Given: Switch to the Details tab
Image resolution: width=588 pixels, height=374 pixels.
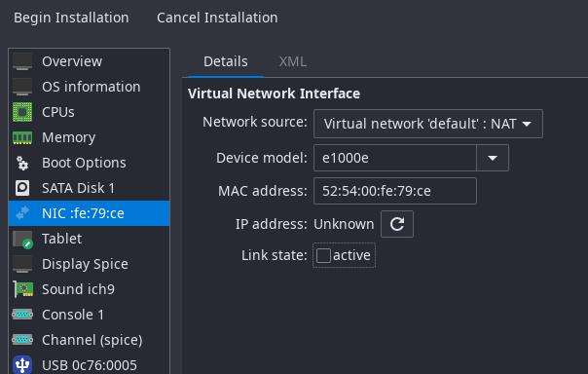Looking at the screenshot, I should 226,61.
